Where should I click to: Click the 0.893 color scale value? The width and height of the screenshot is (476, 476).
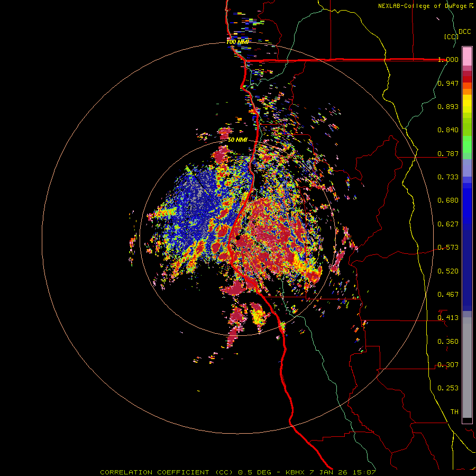(448, 106)
